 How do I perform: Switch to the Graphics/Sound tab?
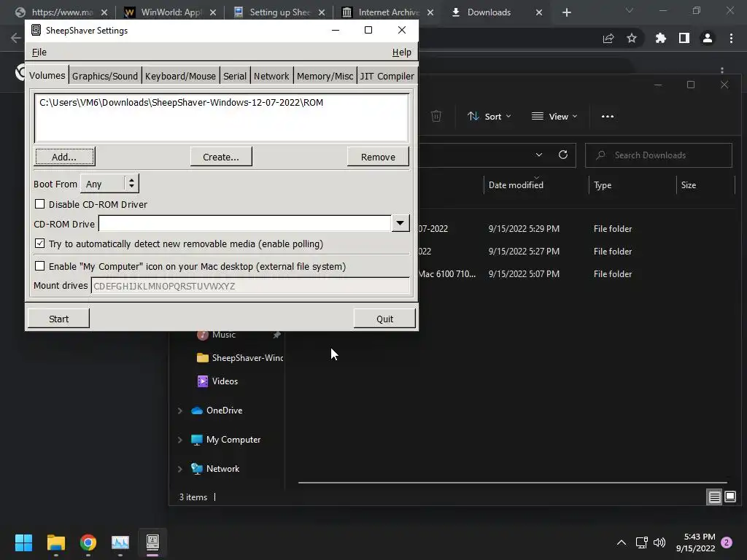(105, 76)
